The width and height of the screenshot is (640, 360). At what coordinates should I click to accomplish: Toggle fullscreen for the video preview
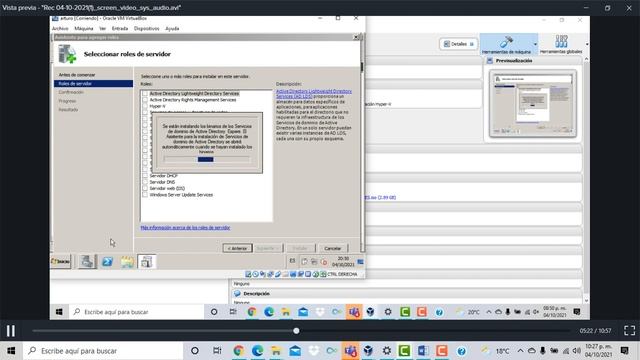pyautogui.click(x=629, y=331)
